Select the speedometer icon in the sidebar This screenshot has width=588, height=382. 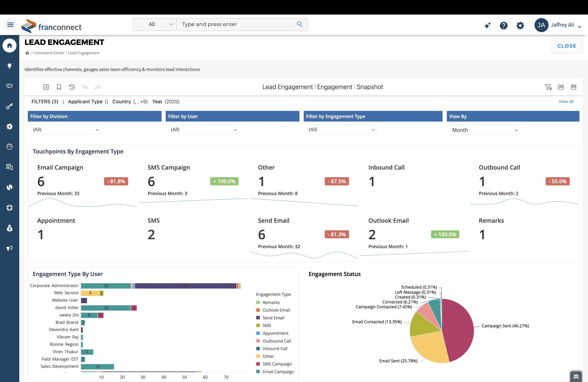point(9,146)
